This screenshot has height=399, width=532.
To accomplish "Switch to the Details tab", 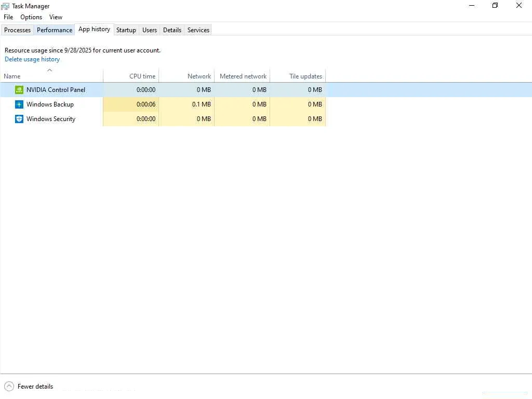I will (x=172, y=30).
